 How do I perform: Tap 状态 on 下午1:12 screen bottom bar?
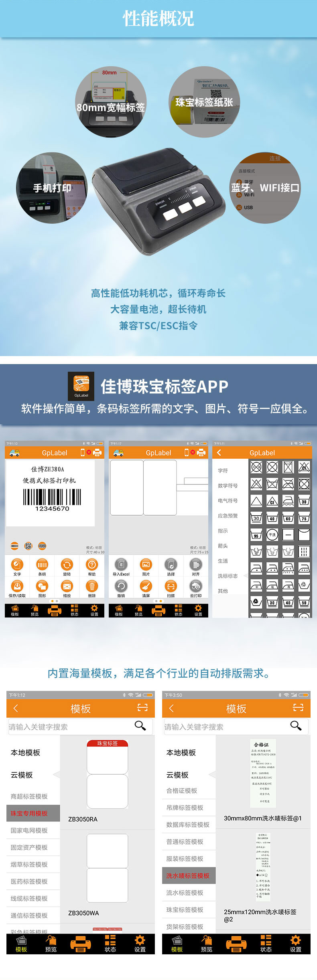pos(110,944)
